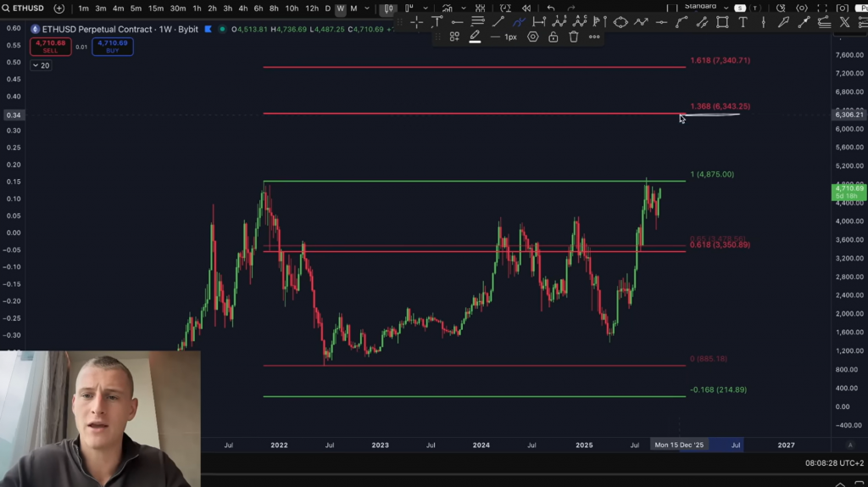Open drawing settings hexagon icon

tap(533, 37)
